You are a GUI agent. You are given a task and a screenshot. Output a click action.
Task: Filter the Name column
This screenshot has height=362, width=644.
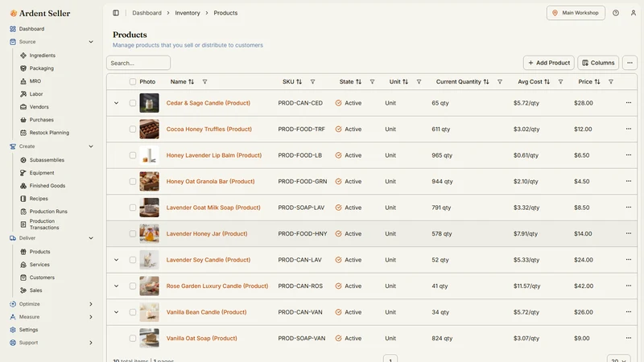click(204, 82)
